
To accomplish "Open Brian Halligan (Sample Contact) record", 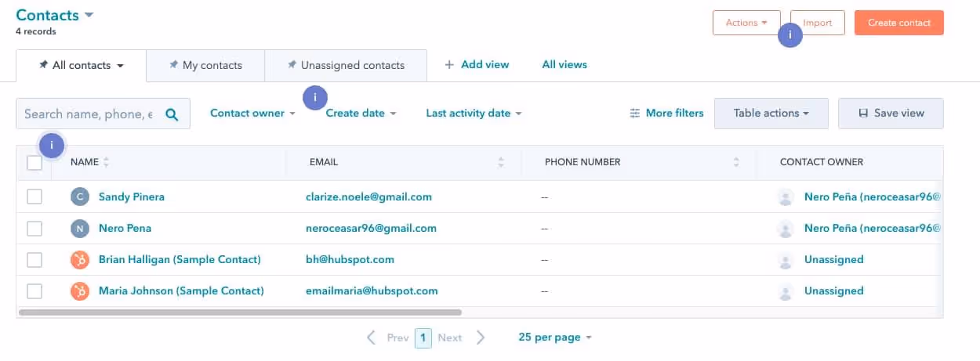I will [x=180, y=259].
